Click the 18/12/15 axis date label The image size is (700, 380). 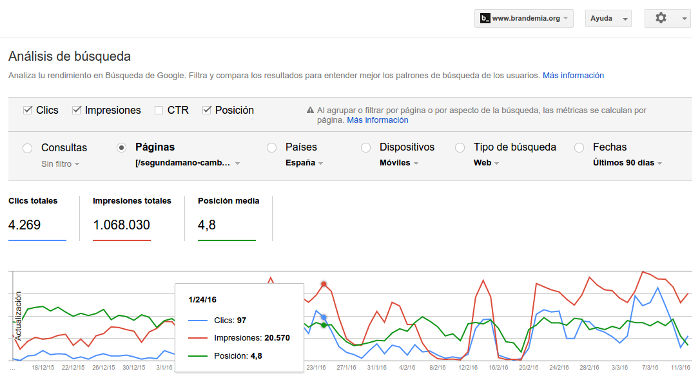click(43, 368)
